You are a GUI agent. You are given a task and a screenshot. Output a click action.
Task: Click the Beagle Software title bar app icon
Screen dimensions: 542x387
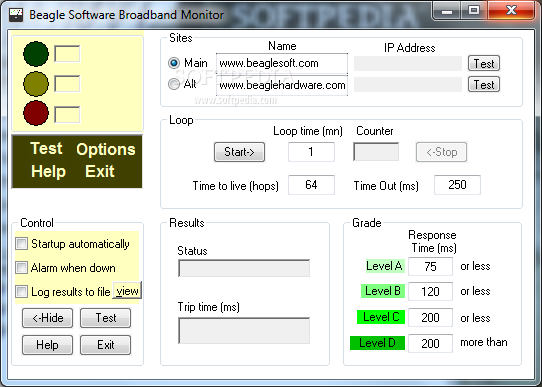pos(16,15)
